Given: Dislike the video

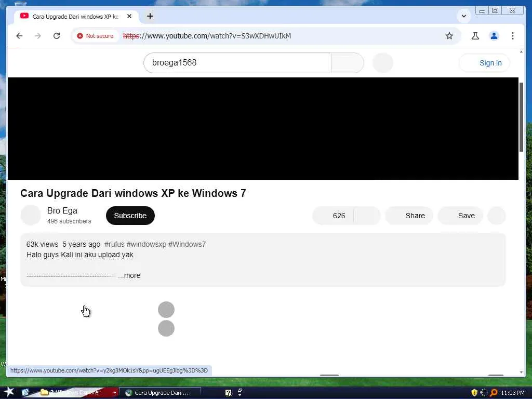Looking at the screenshot, I should pos(367,216).
